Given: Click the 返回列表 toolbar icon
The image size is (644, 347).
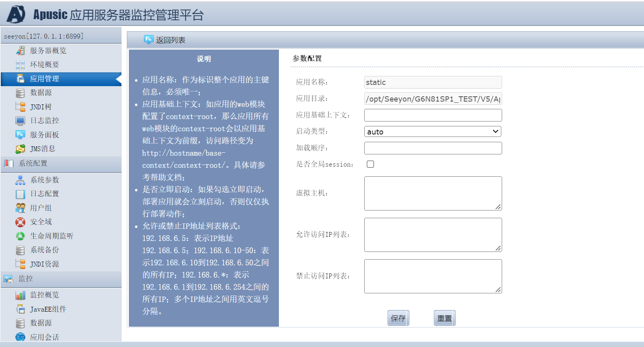Looking at the screenshot, I should coord(148,40).
